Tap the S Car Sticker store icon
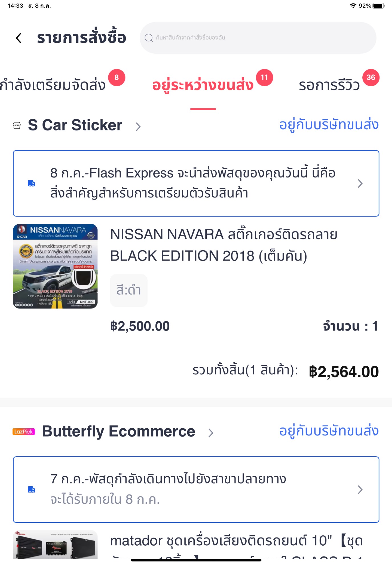The image size is (392, 565). coord(17,126)
